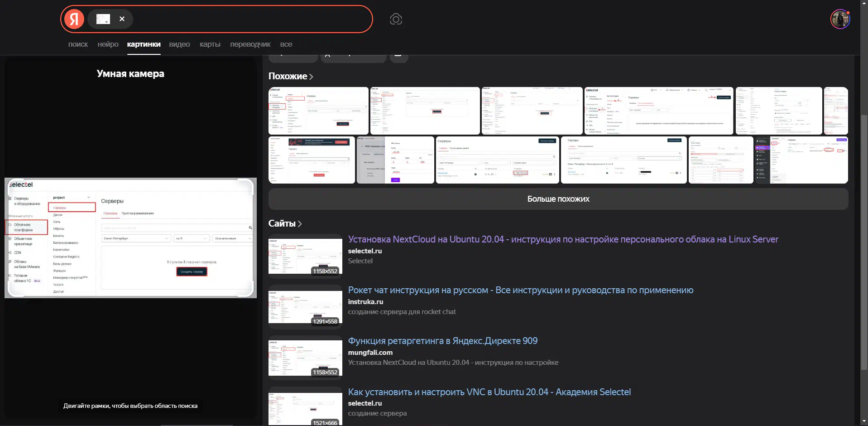
Task: Click the Yandex «Я» logo
Action: [x=74, y=19]
